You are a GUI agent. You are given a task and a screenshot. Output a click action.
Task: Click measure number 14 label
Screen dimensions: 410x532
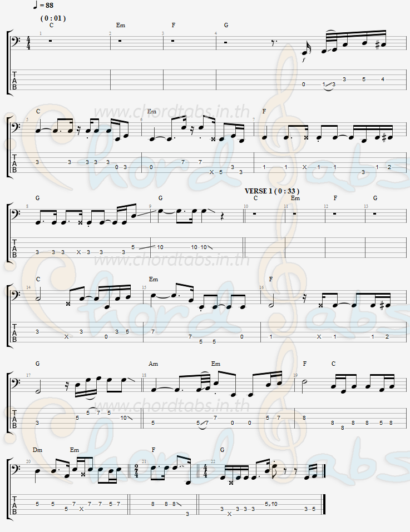pos(28,287)
